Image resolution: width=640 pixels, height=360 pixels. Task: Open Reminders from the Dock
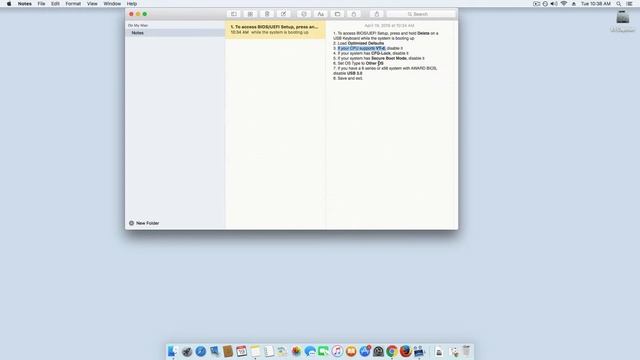(269, 351)
